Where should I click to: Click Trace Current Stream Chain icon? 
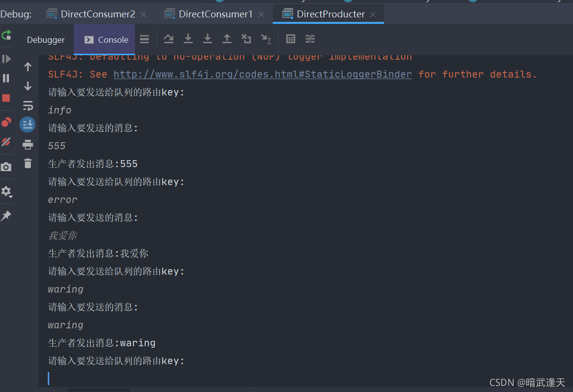coord(310,39)
